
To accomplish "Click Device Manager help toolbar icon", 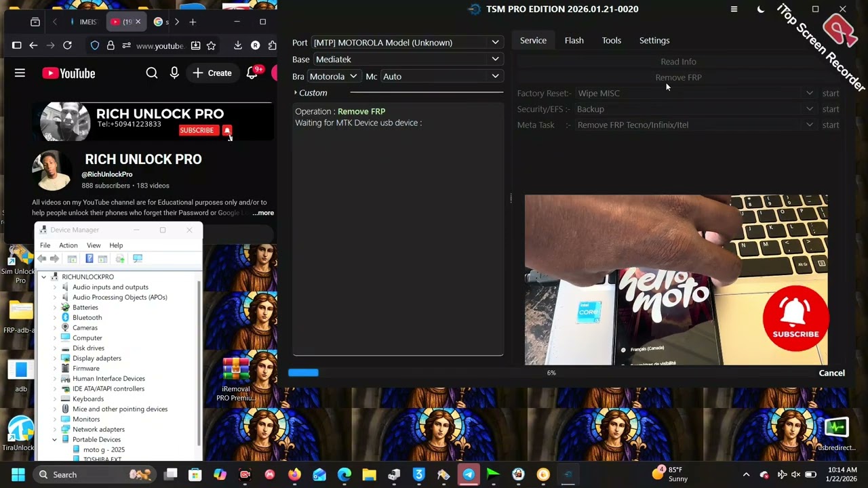I will coord(89,259).
